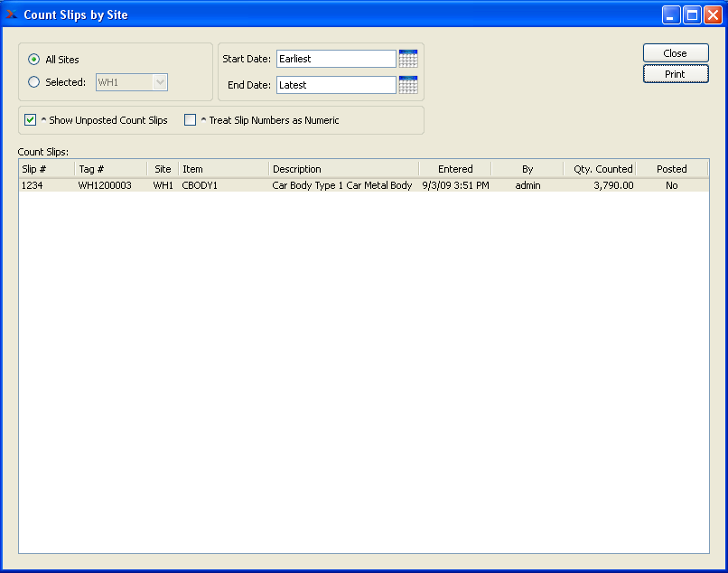Click the 3,790.00 quantity cell
Screen dimensions: 728x573
613,185
